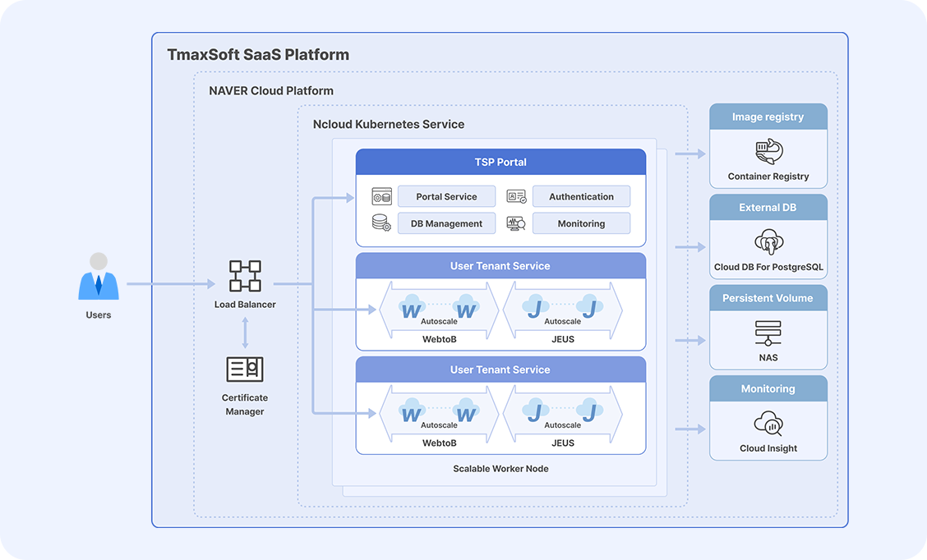Click the first User Tenant Service header
Screen dimensions: 927x560
click(500, 266)
